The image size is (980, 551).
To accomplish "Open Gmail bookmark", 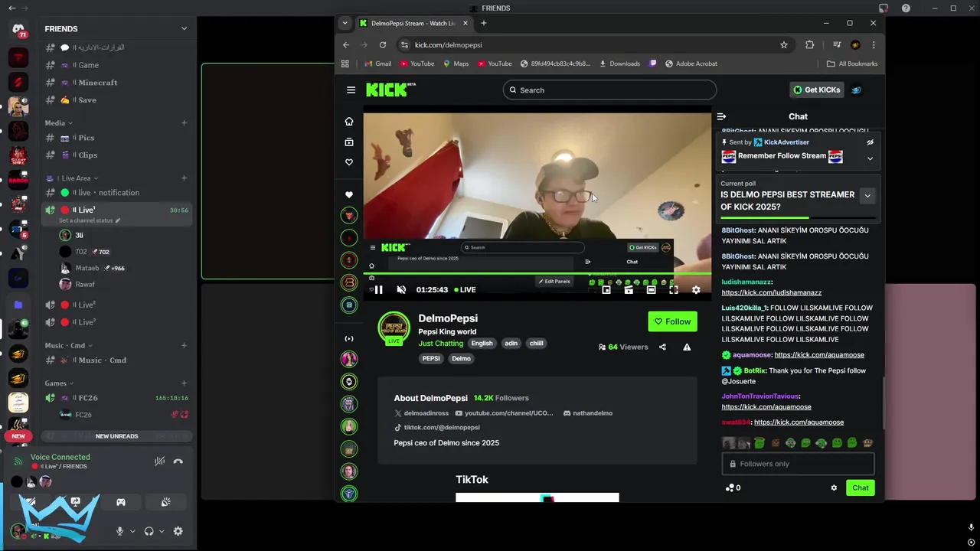I will 377,64.
